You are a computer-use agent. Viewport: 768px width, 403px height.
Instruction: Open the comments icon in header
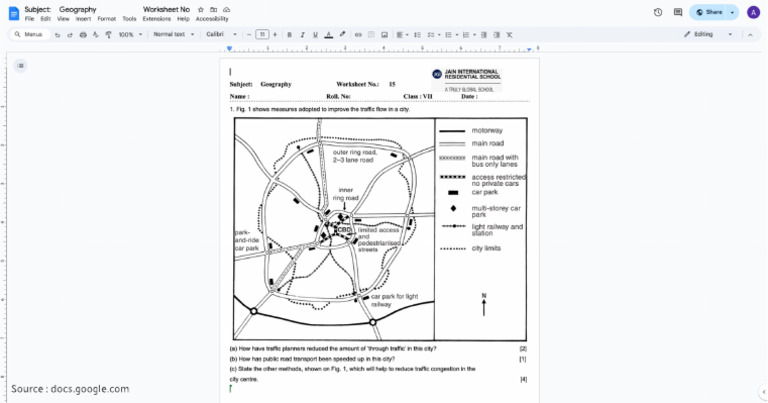point(678,12)
